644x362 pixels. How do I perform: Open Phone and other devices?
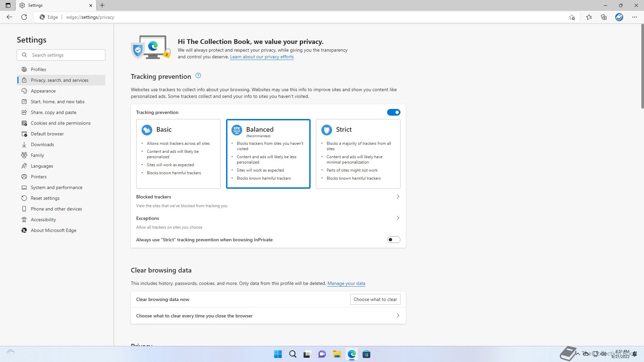pyautogui.click(x=61, y=209)
